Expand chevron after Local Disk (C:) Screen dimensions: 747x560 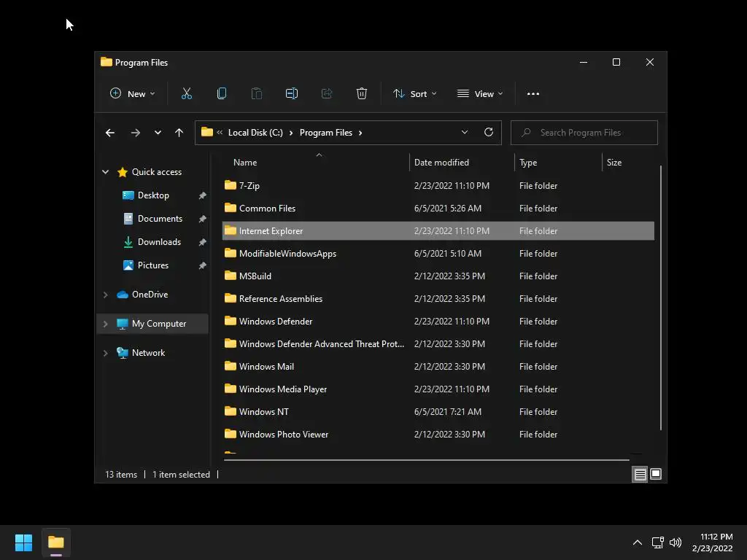click(x=291, y=133)
